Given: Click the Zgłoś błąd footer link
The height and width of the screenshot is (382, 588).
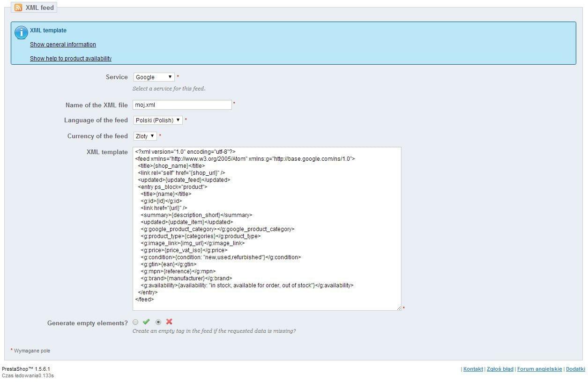Looking at the screenshot, I should 500,369.
